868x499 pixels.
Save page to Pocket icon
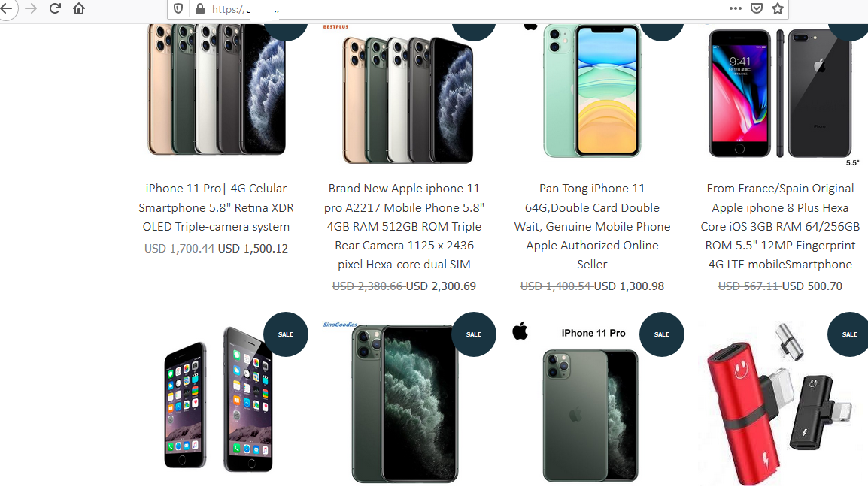757,8
